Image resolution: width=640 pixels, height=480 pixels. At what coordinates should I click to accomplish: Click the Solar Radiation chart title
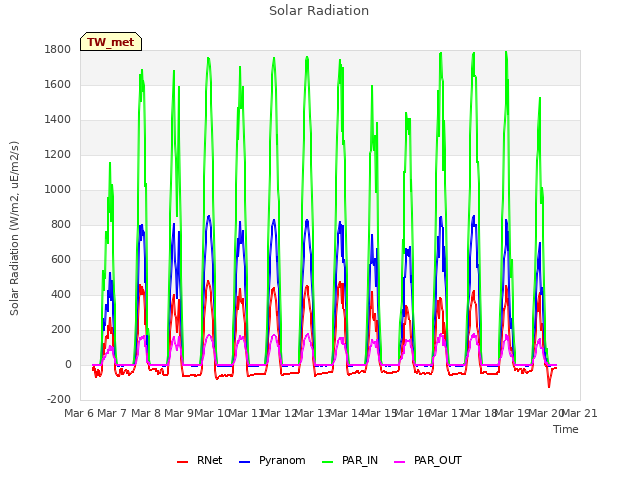319,11
